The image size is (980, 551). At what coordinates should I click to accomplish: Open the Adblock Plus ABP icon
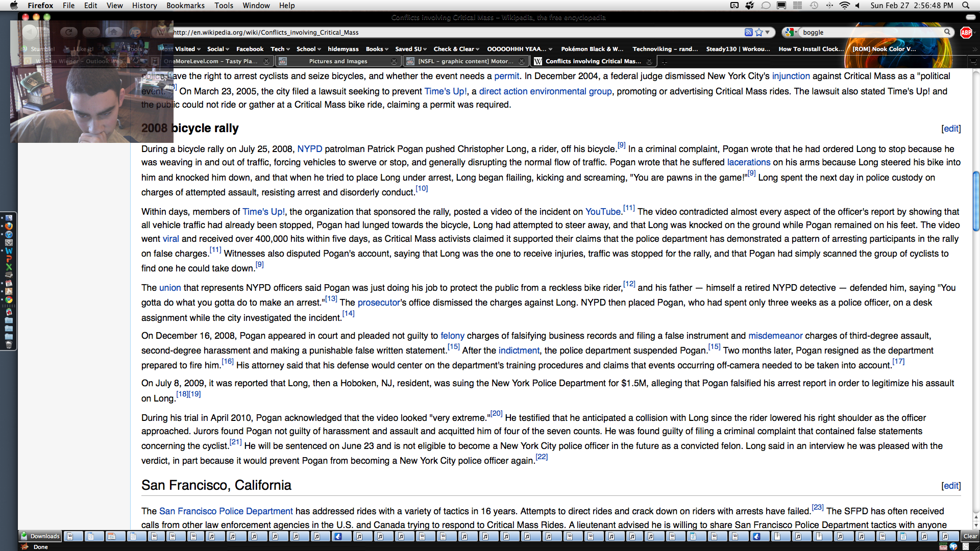click(x=966, y=33)
